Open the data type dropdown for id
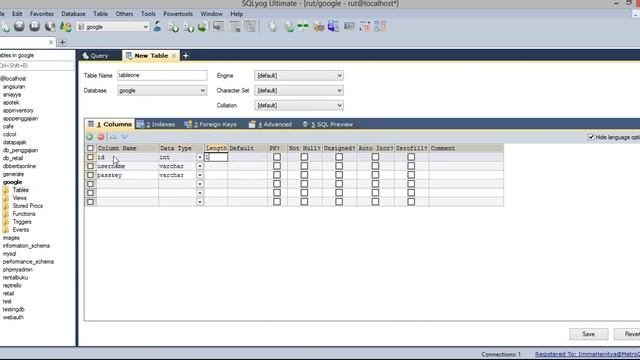 pyautogui.click(x=200, y=157)
